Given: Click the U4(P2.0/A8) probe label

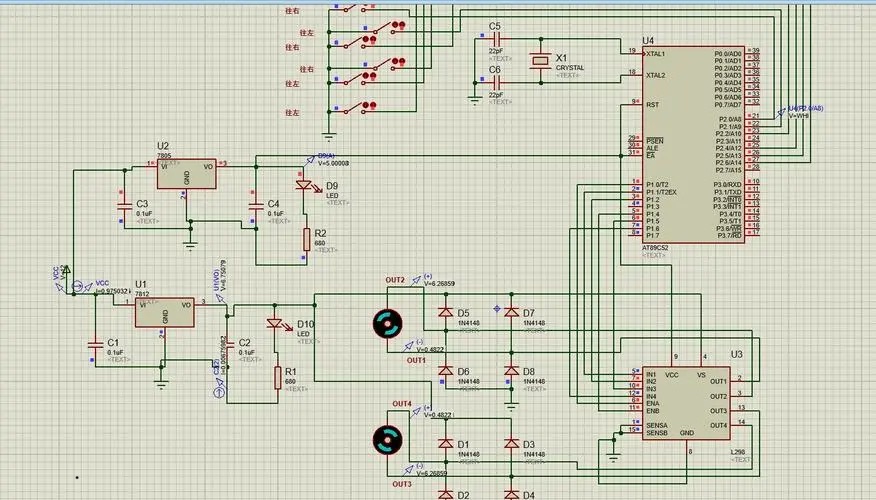Looking at the screenshot, I should click(x=805, y=108).
